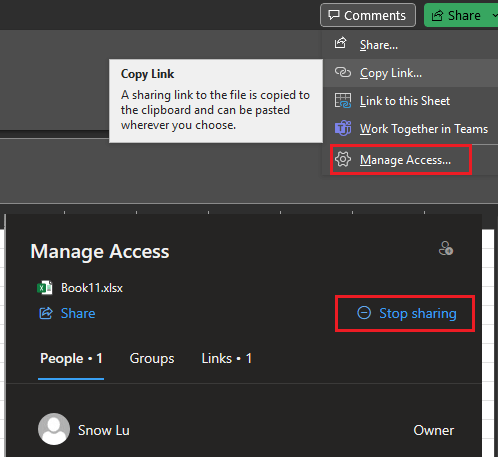This screenshot has height=457, width=498.
Task: Open the Comments pane button
Action: [368, 15]
